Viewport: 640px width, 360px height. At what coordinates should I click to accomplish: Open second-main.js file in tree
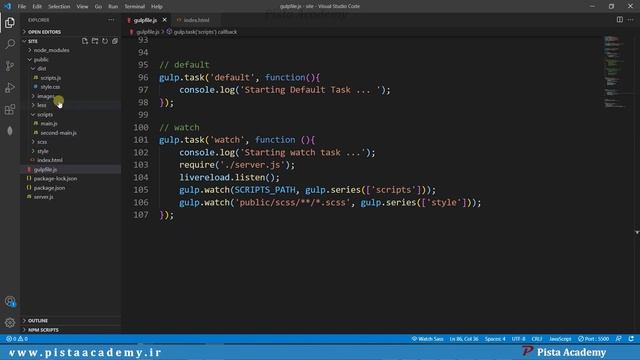point(71,133)
